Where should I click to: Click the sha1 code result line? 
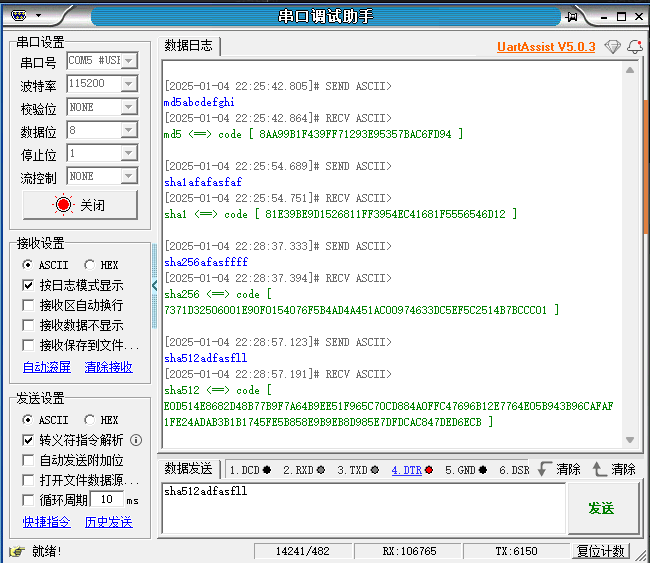tap(340, 214)
